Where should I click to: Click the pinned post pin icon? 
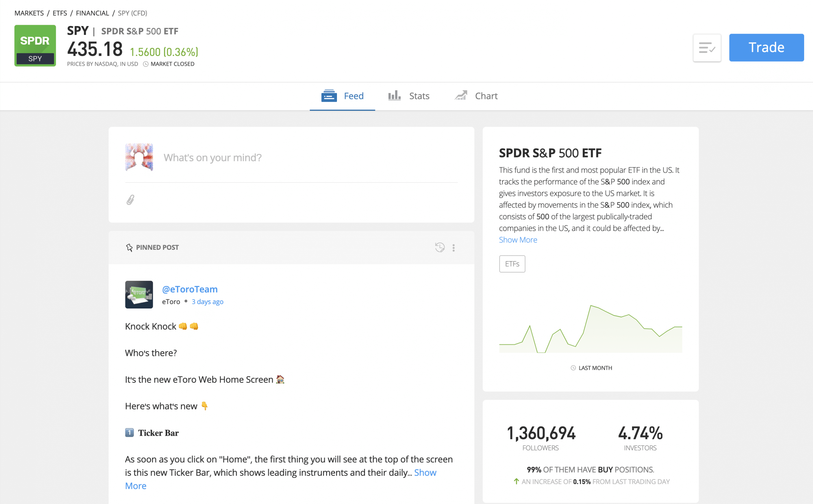[x=129, y=247]
